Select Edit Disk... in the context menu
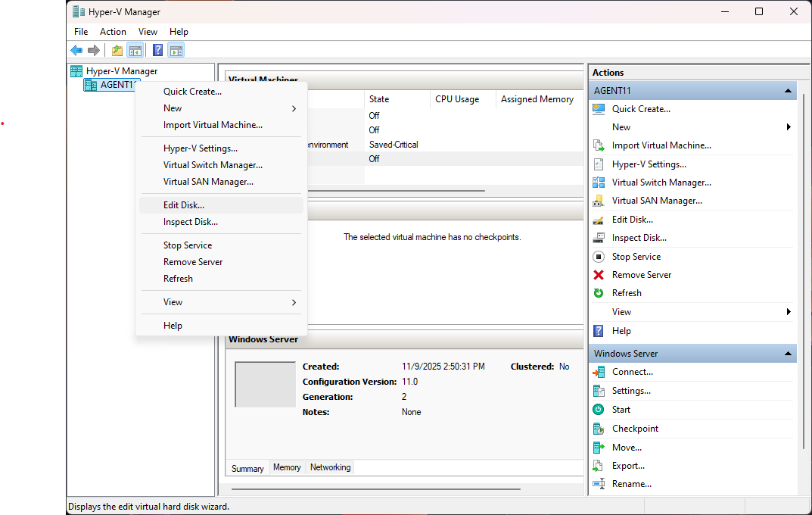Image resolution: width=812 pixels, height=515 pixels. [x=184, y=205]
